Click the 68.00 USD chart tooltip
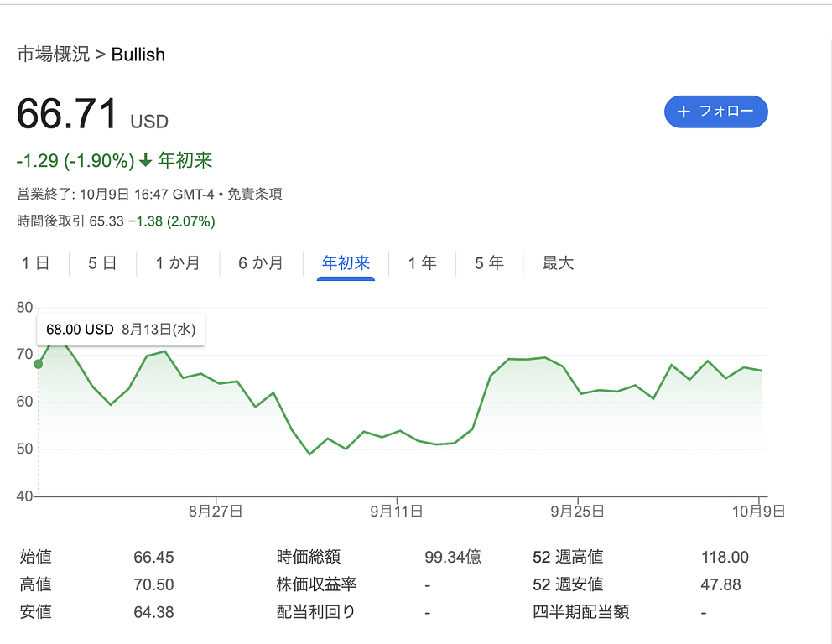Viewport: 832px width, 644px height. 121,330
